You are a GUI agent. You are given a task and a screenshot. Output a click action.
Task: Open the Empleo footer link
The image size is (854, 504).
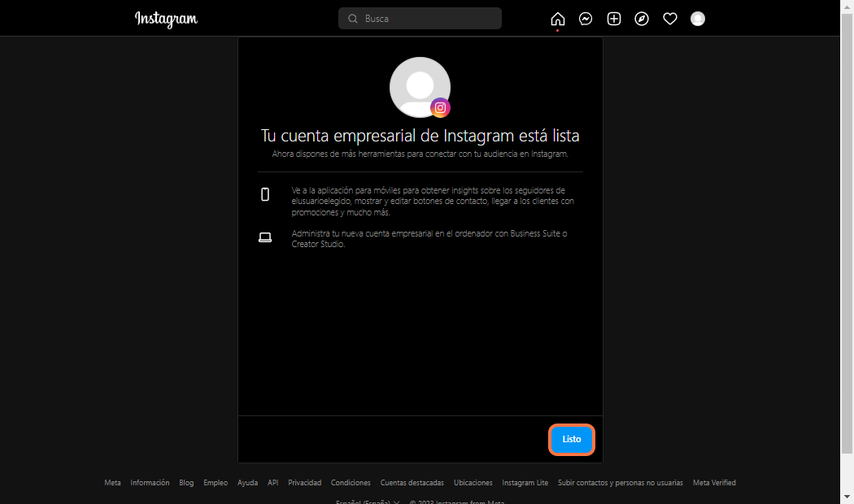[216, 483]
